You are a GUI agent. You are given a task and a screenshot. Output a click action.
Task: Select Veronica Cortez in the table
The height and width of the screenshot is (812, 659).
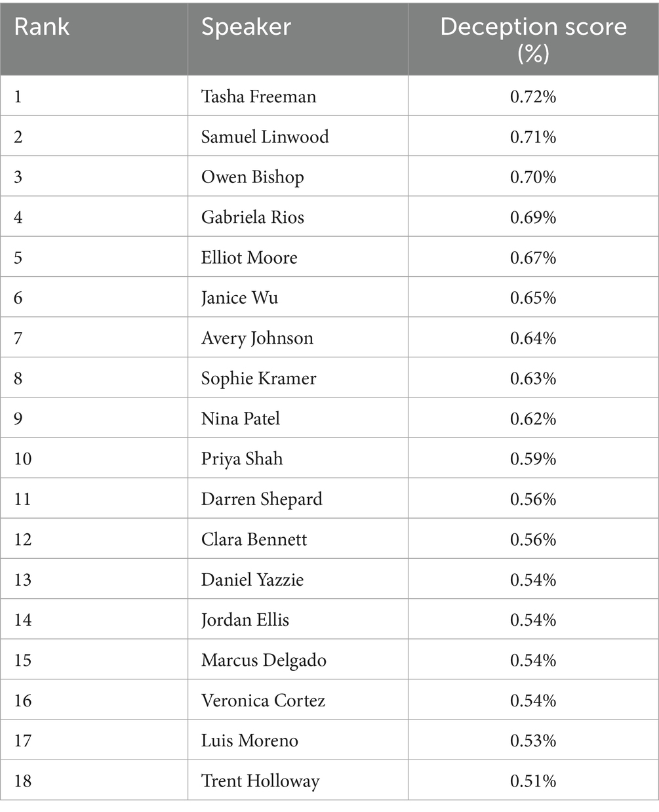[x=263, y=700]
